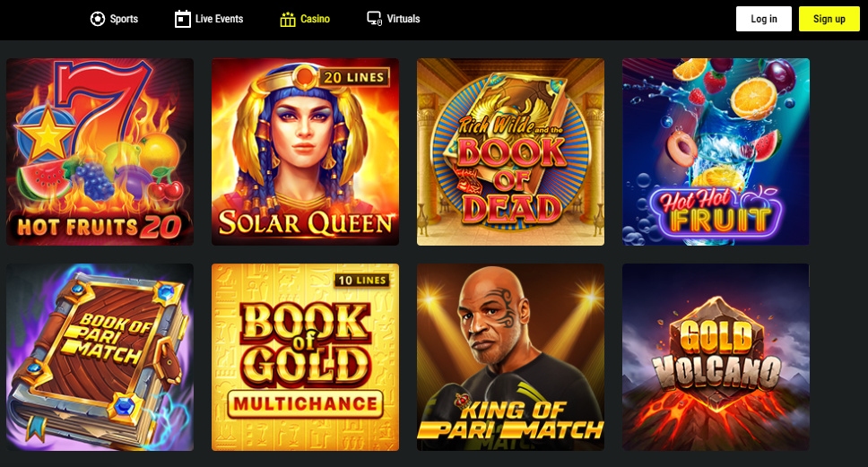
Task: Click the yellow Sign up button
Action: (x=829, y=19)
